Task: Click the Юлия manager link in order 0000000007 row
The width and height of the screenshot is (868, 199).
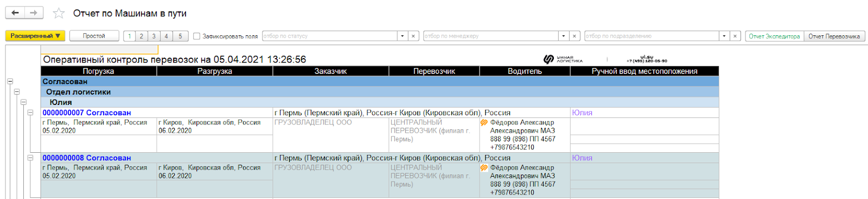Action: pyautogui.click(x=582, y=113)
